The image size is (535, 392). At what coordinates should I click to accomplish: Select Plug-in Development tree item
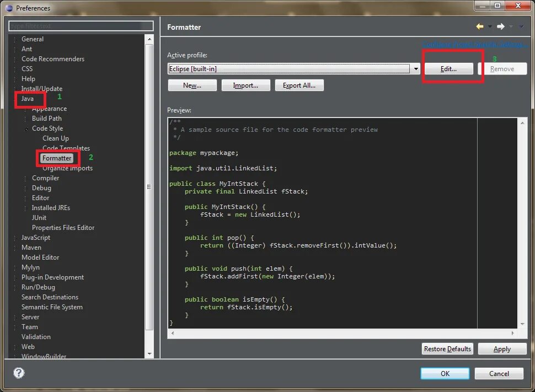(52, 277)
